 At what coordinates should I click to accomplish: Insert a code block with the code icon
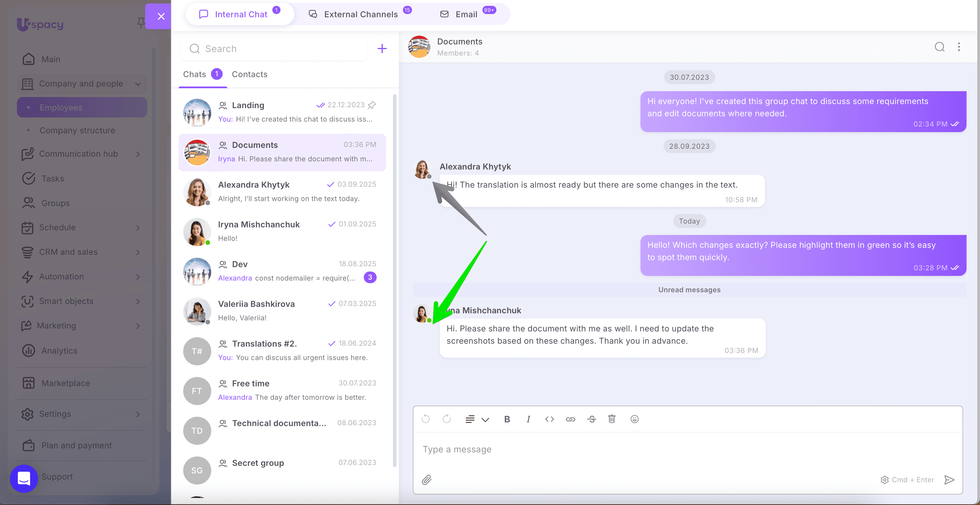click(549, 419)
